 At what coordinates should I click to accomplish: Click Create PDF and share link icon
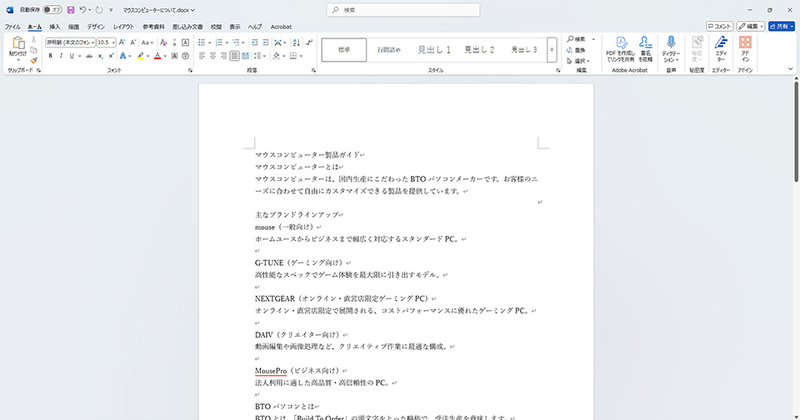620,49
